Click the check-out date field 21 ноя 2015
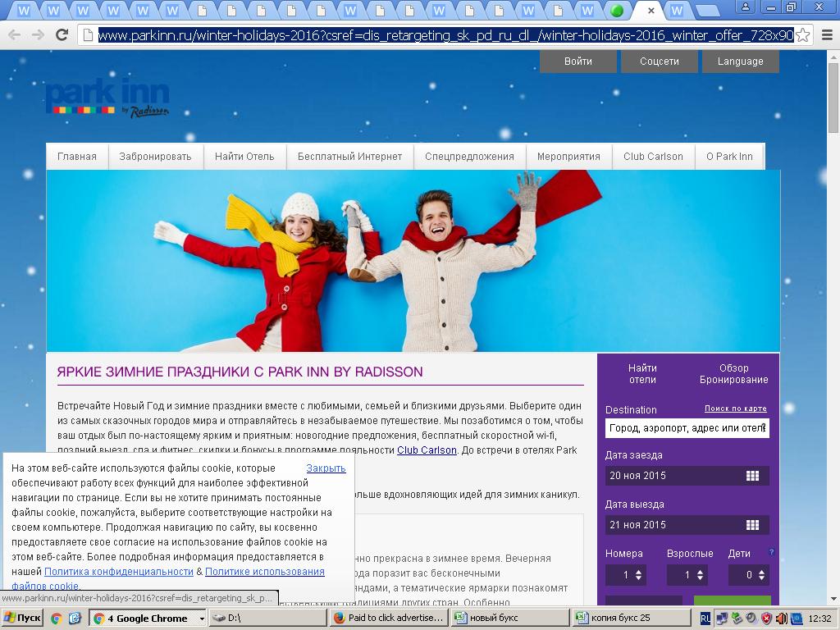This screenshot has width=840, height=630. (687, 525)
